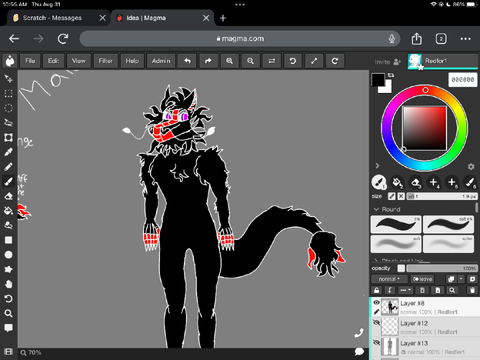Open the Admin menu
480x360 pixels.
coord(161,61)
